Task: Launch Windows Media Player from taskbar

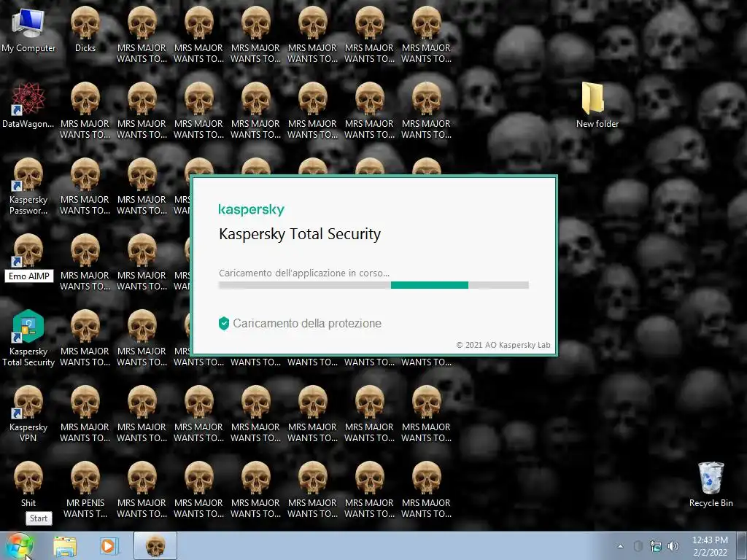Action: click(x=109, y=545)
